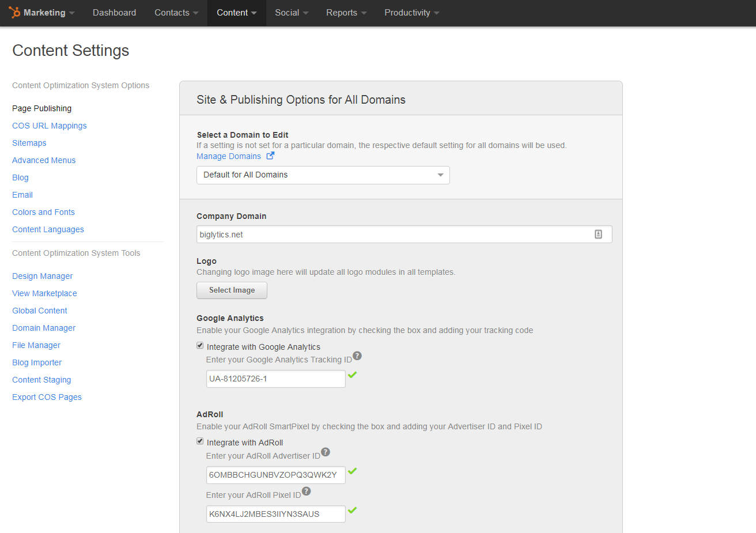Click the contact card icon in Company Domain field
Screen dimensions: 756x533
(x=598, y=234)
